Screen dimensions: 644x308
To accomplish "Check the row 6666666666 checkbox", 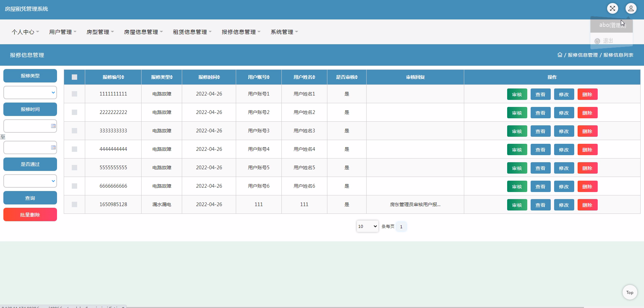I will coord(74,186).
